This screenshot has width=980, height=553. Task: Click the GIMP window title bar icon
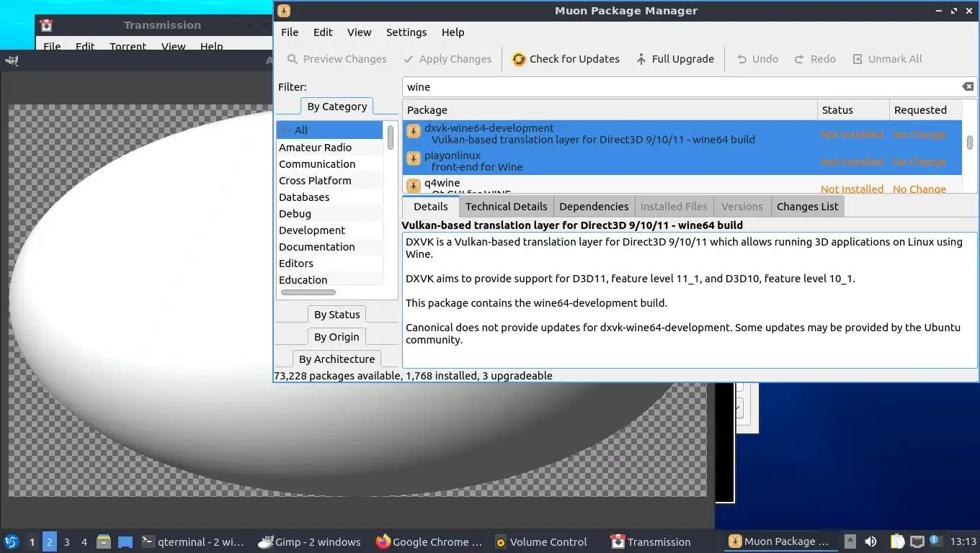tap(12, 60)
